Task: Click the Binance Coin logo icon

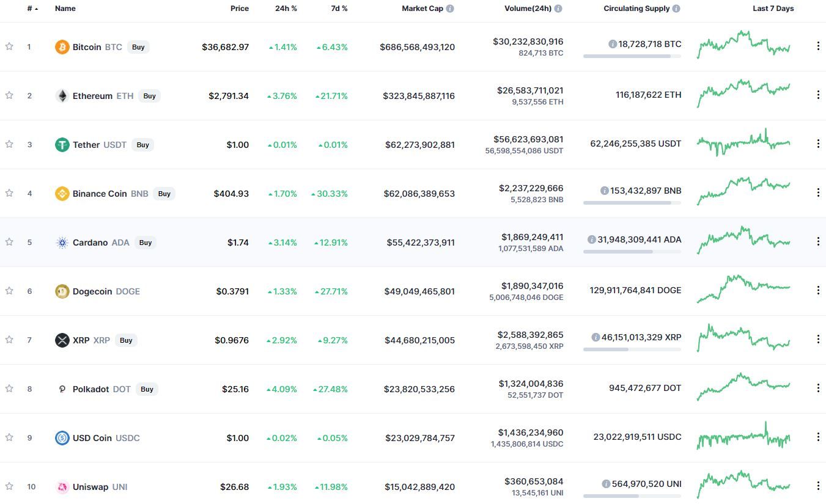Action: [x=62, y=194]
